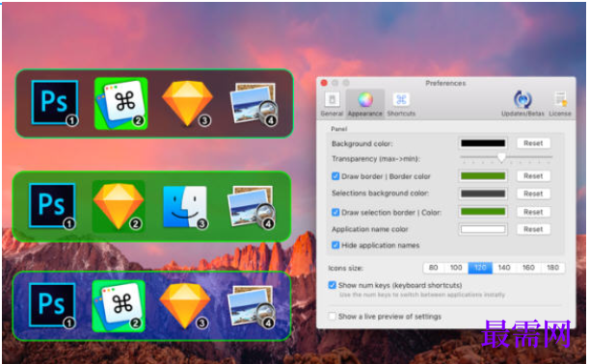The height and width of the screenshot is (364, 589).
Task: Open the Background color swatch
Action: (483, 143)
